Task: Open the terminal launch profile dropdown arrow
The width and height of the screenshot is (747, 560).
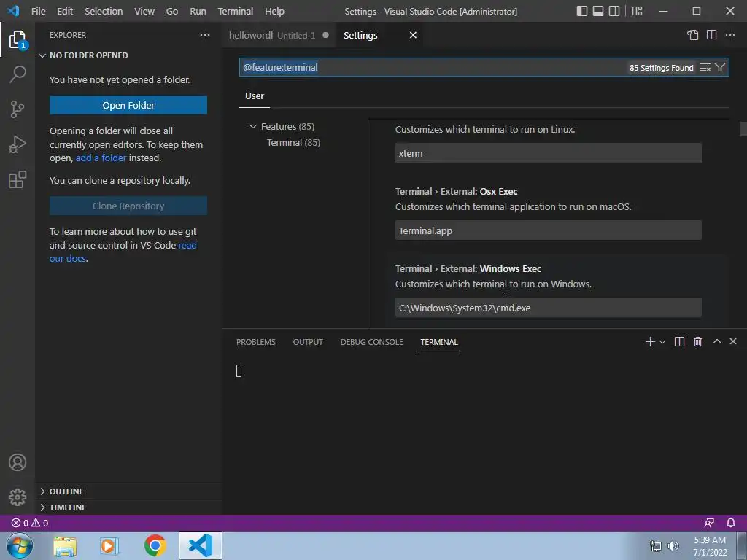Action: (x=662, y=342)
